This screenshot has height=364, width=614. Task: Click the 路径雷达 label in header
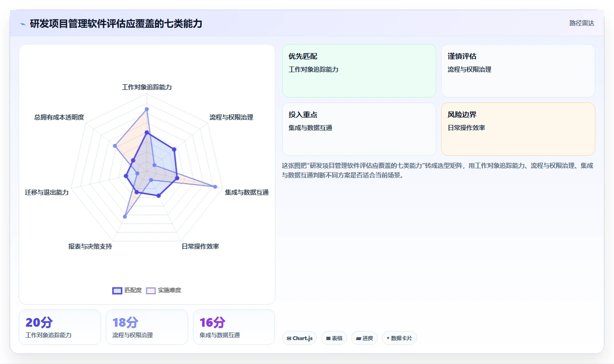[x=581, y=23]
